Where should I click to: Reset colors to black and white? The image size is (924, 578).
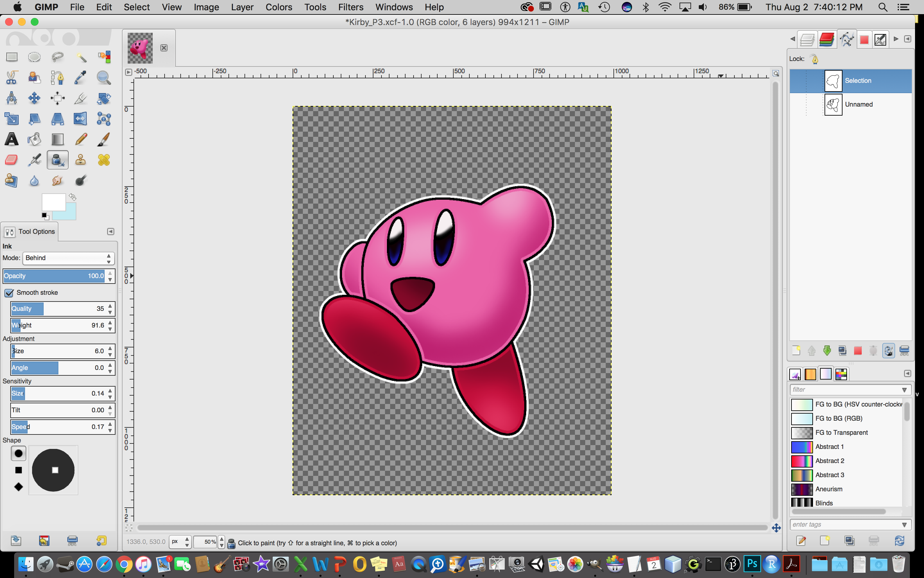45,216
